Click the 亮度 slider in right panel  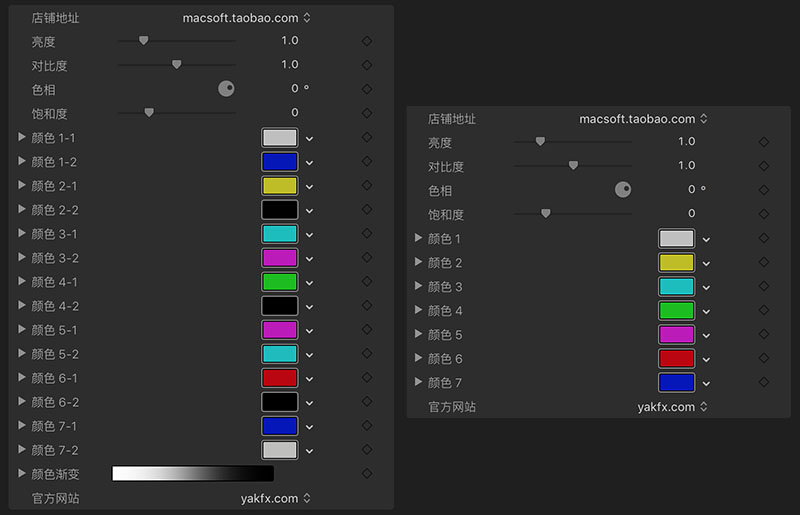click(573, 141)
